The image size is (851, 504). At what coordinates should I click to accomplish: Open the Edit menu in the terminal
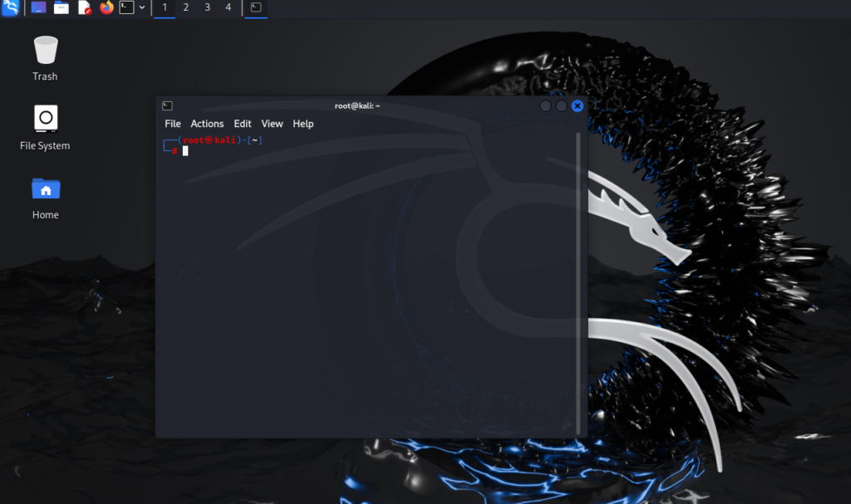point(242,123)
